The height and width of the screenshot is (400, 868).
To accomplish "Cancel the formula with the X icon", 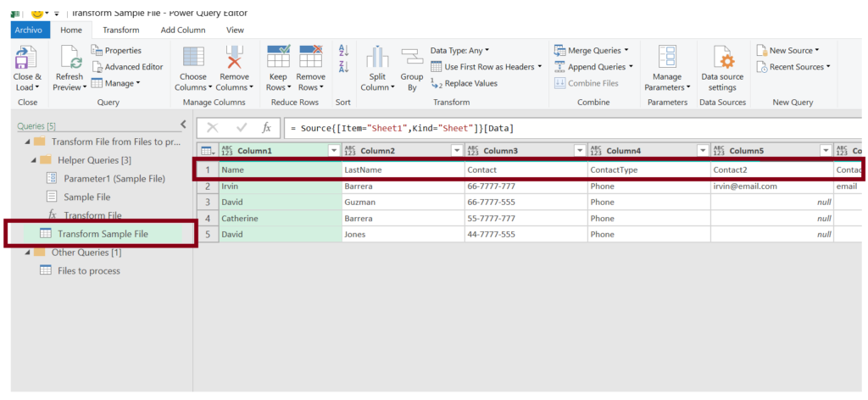I will (212, 128).
